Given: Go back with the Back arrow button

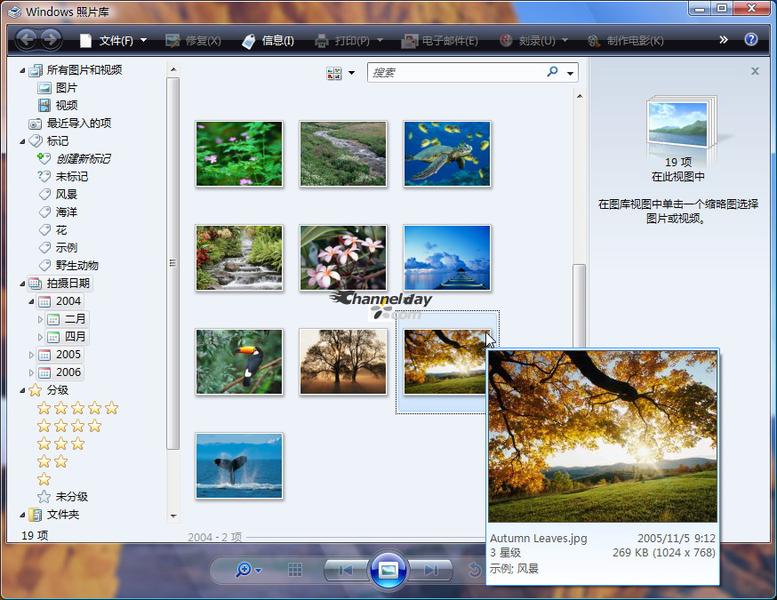Looking at the screenshot, I should pos(27,39).
